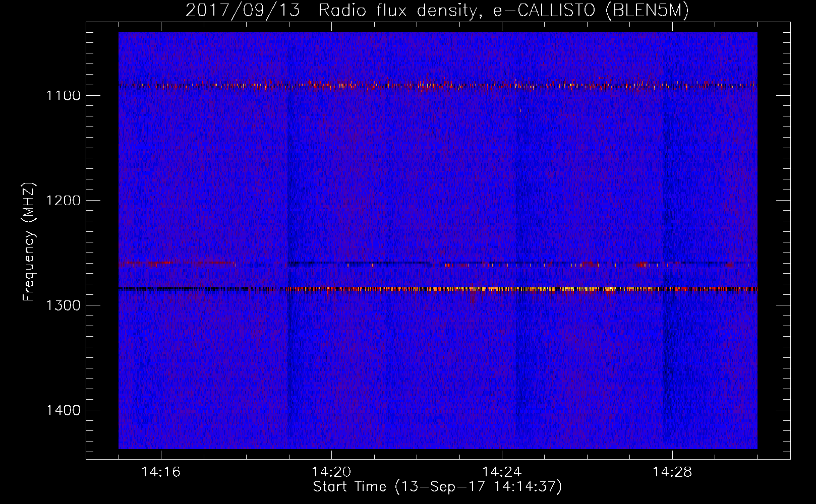The image size is (816, 504).
Task: Click the 14:16 time tick label
Action: pos(161,472)
